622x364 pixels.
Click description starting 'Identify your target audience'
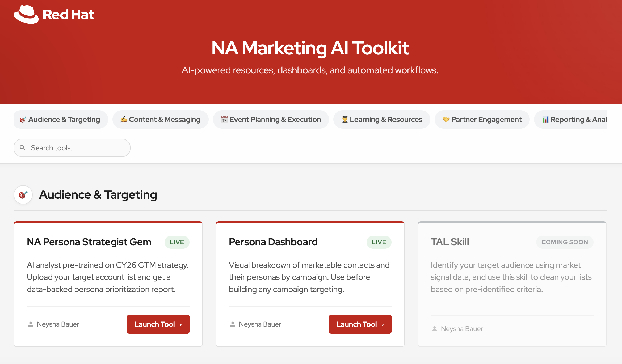(x=511, y=277)
